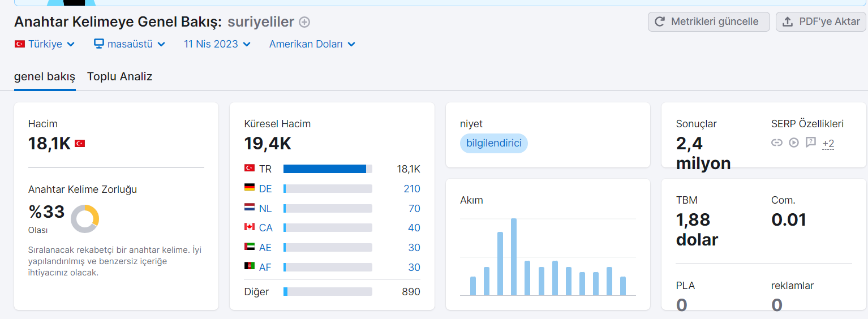
Task: Click the UAE flag in Küresel Hacim list
Action: pyautogui.click(x=249, y=247)
